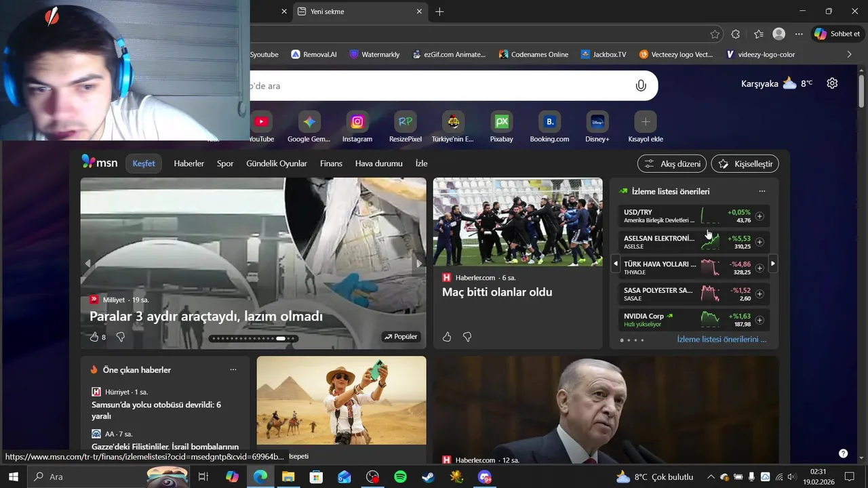Image resolution: width=868 pixels, height=488 pixels.
Task: Open the İzleme listesi önerilerini ... link
Action: 722,339
